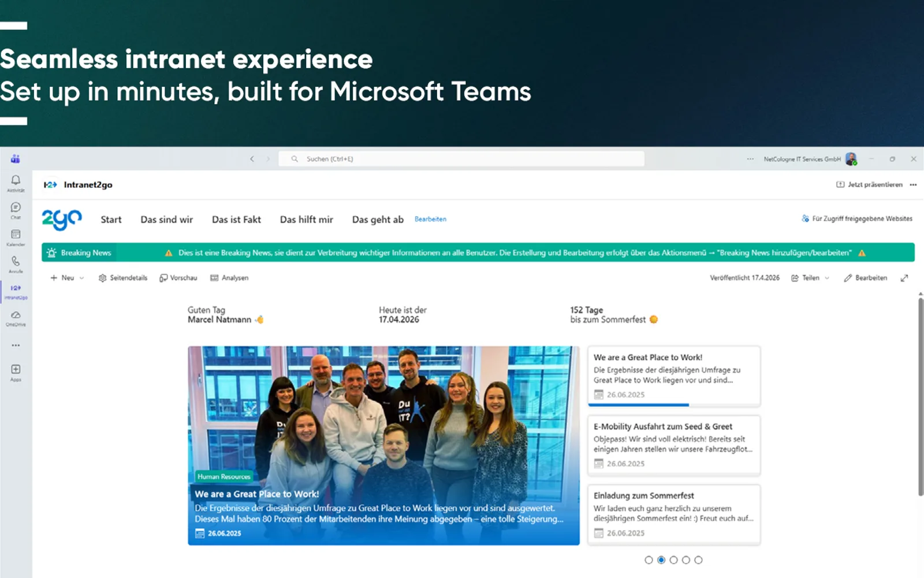
Task: Select the fourth carousel dot
Action: point(686,560)
